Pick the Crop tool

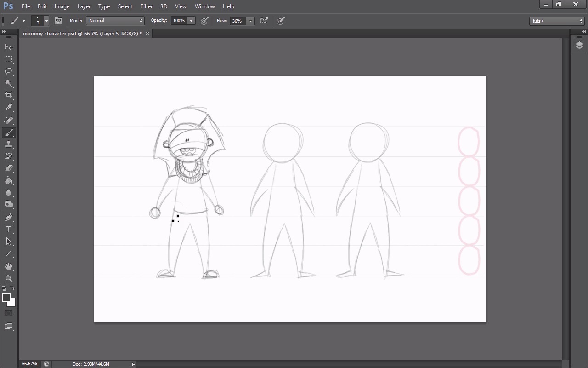9,95
